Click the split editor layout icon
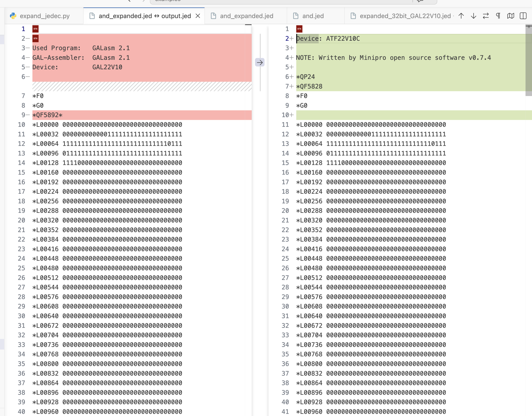The height and width of the screenshot is (416, 532). click(x=523, y=16)
